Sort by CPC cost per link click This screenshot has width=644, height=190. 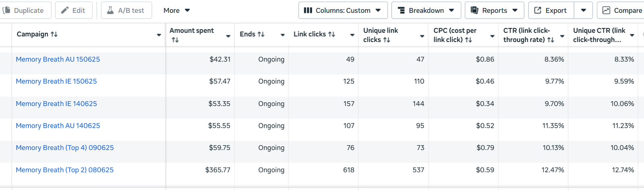[x=469, y=40]
